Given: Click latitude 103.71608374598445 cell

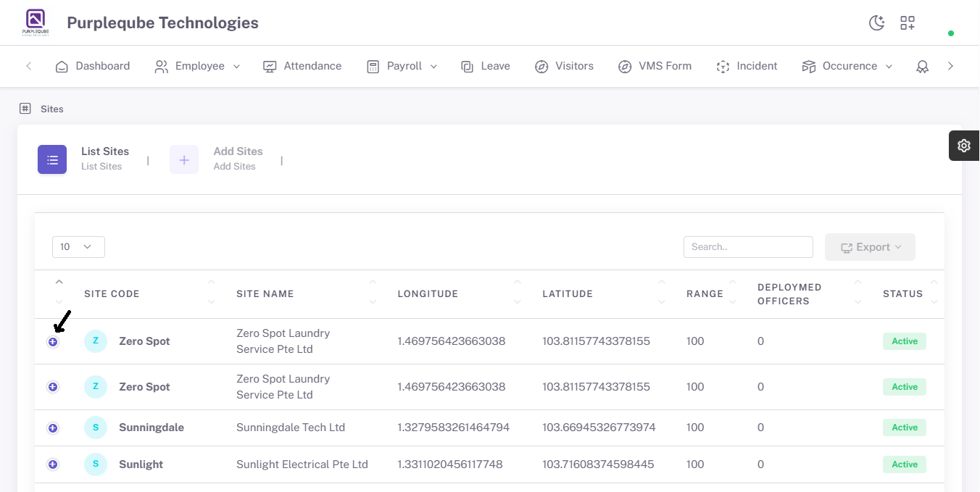Looking at the screenshot, I should click(x=598, y=464).
